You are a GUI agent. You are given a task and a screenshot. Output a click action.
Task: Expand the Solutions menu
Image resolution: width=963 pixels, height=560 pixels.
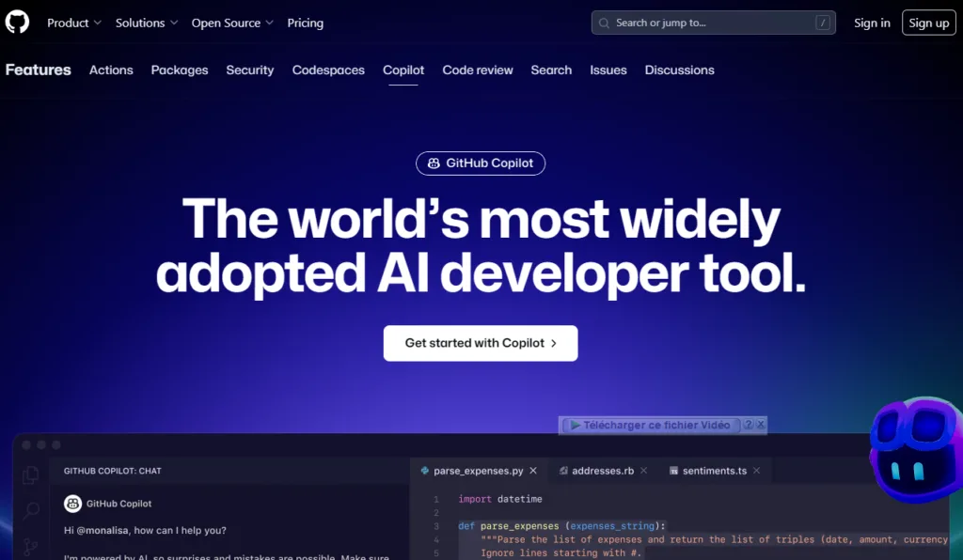point(147,23)
